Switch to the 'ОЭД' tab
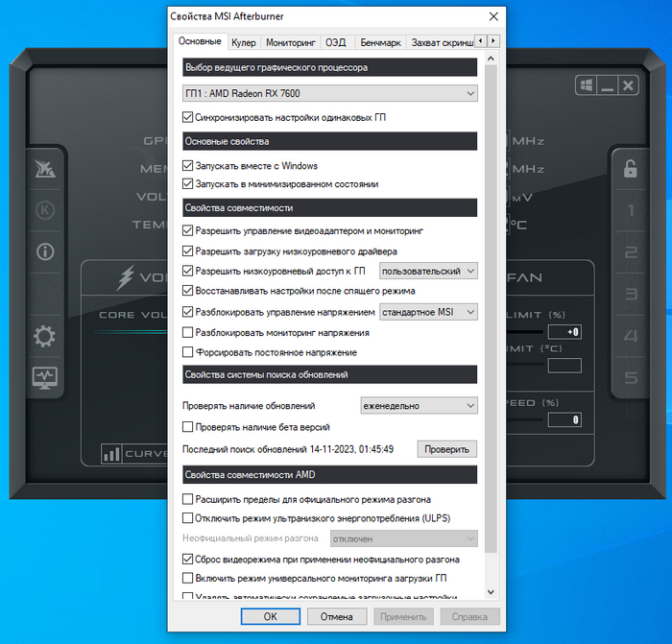Viewport: 672px width, 644px height. [x=336, y=42]
